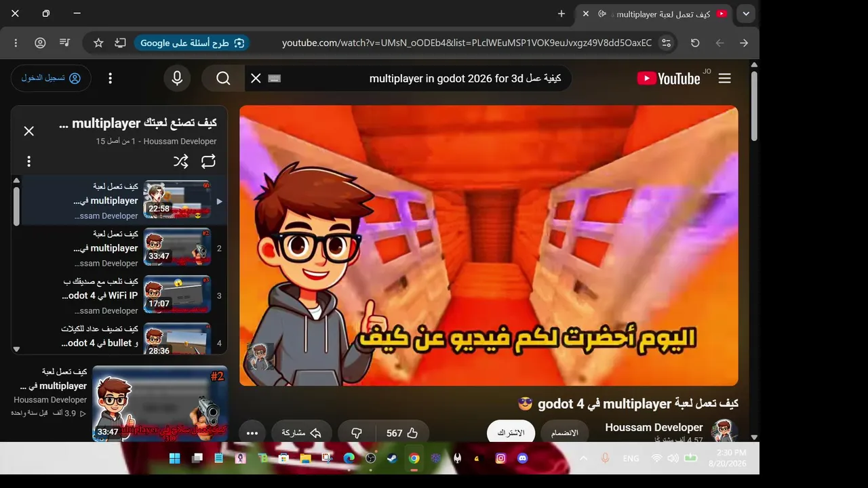Click the page scroll-down arrow
Screen dimensions: 868x488
coord(754,437)
